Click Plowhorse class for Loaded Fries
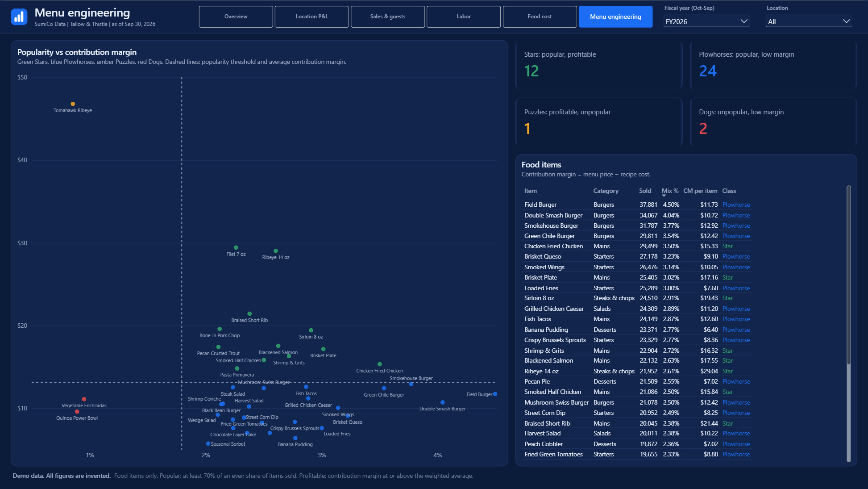Screen dimensions: 868x489 point(736,288)
